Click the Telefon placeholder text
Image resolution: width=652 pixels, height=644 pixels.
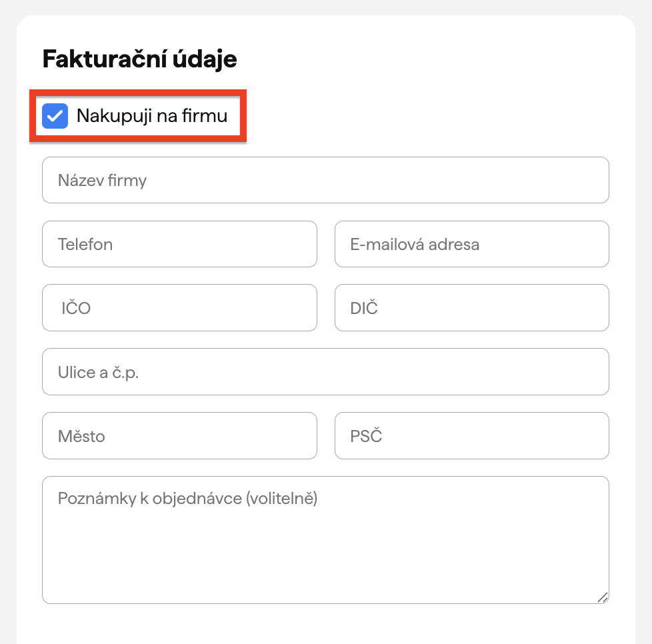click(85, 244)
